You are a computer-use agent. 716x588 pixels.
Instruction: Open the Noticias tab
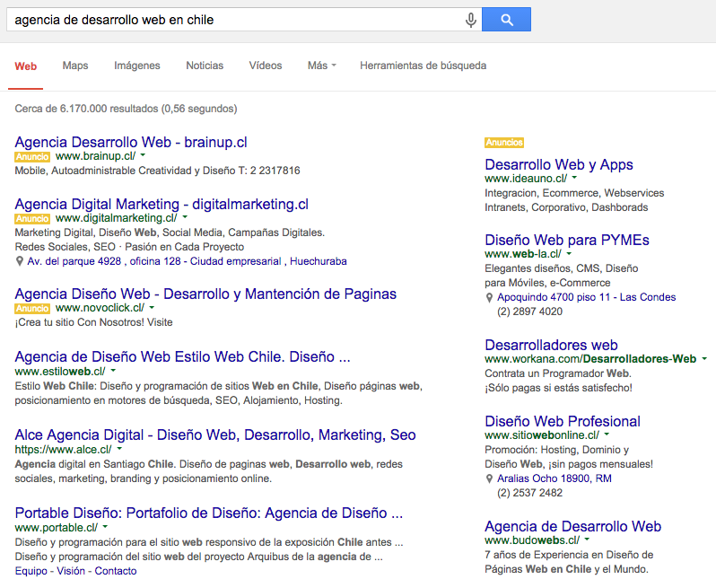(x=205, y=66)
